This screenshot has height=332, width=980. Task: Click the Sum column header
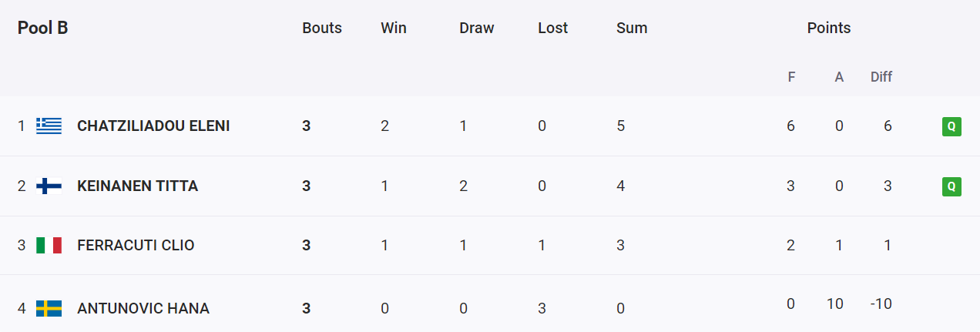coord(632,28)
